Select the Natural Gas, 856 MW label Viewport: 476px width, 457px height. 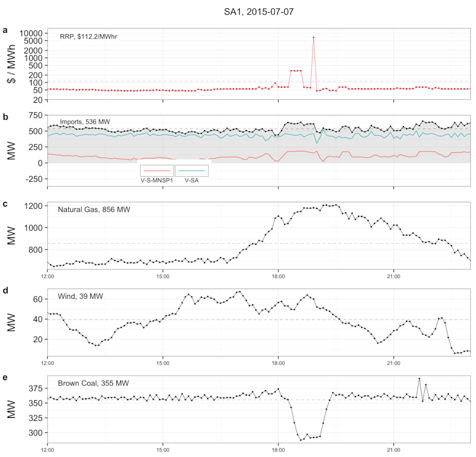click(x=94, y=210)
